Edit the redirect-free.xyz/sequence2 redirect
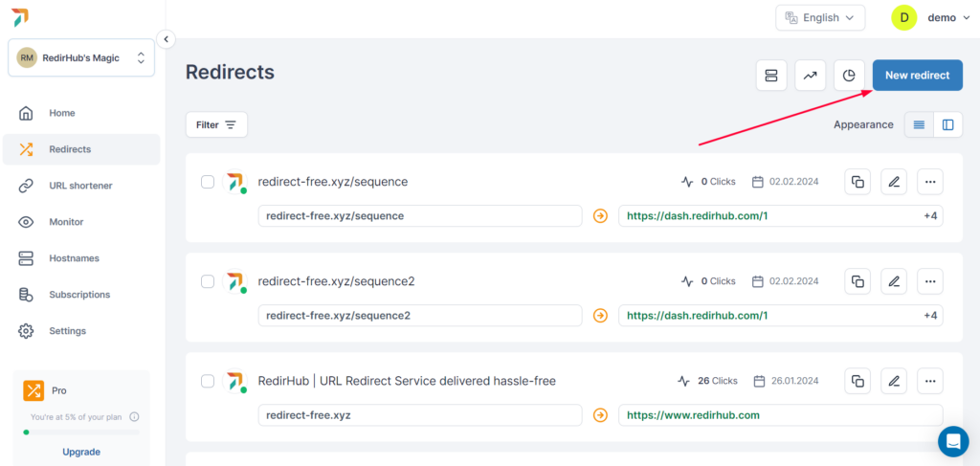 tap(894, 281)
